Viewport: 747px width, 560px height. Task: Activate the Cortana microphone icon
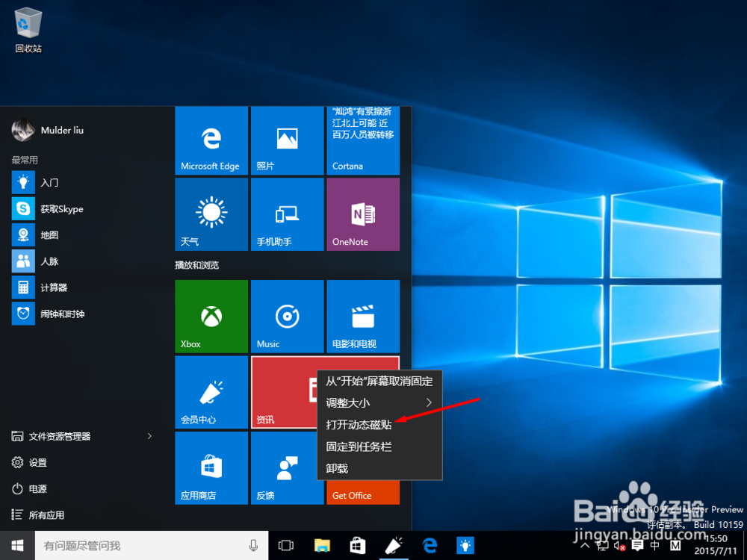tap(254, 545)
